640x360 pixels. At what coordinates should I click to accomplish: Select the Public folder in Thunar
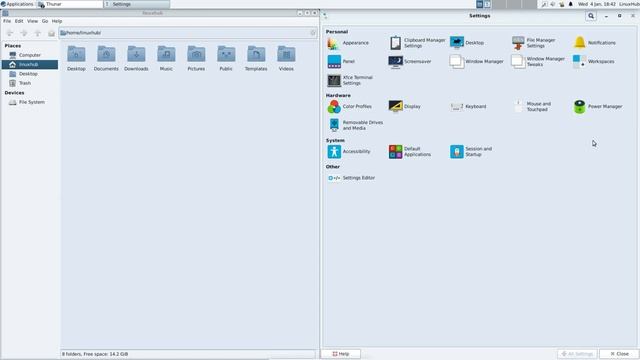click(226, 58)
